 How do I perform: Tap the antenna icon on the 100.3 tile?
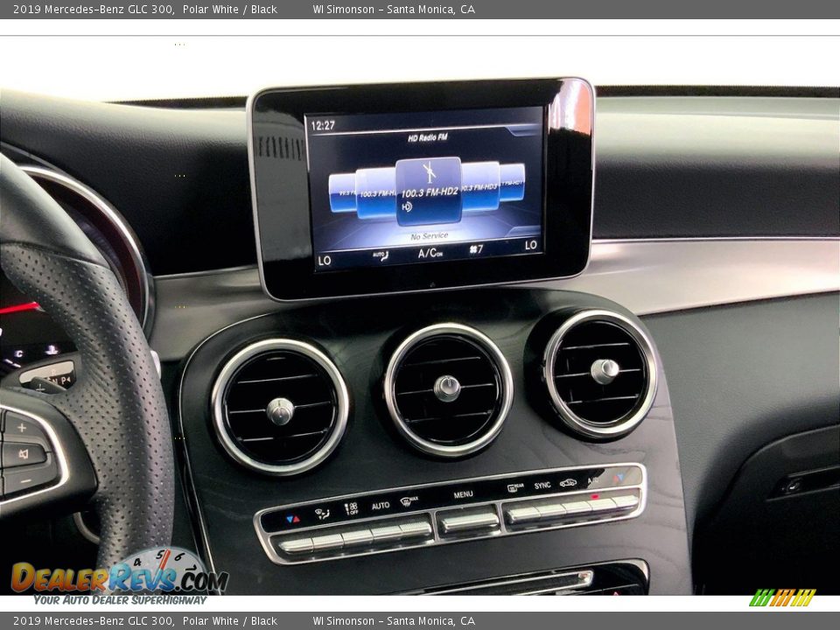(x=429, y=172)
